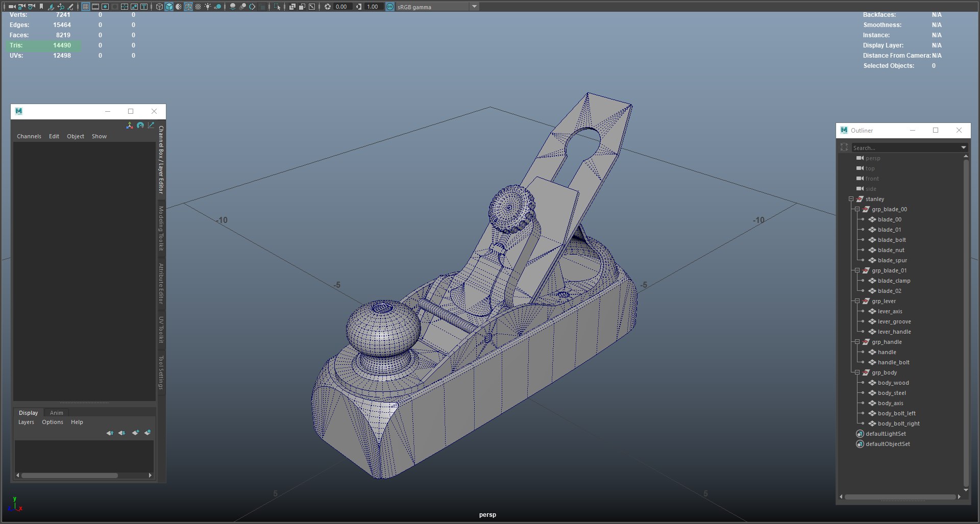
Task: Collapse the grp_blade_01 node
Action: 857,270
